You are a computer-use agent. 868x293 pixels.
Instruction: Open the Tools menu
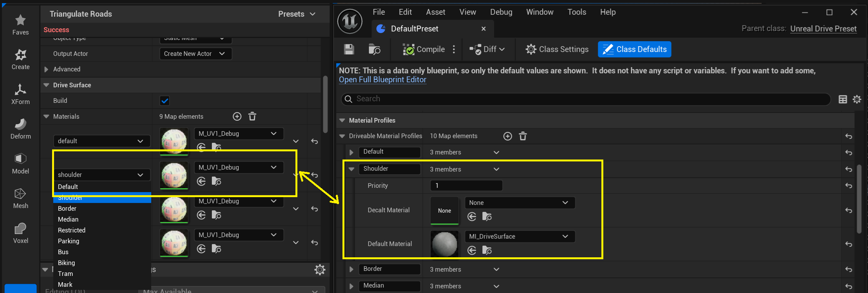tap(576, 12)
